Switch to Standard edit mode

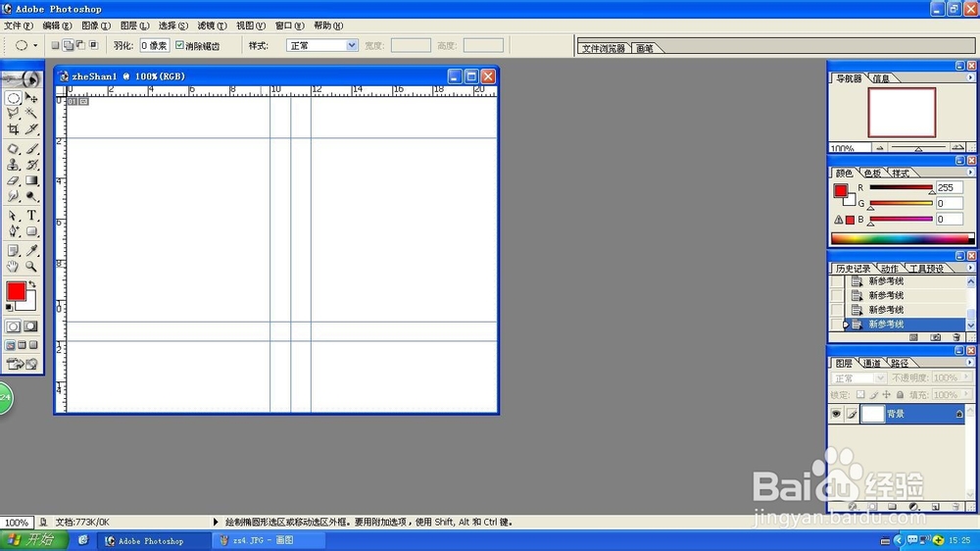pos(13,326)
